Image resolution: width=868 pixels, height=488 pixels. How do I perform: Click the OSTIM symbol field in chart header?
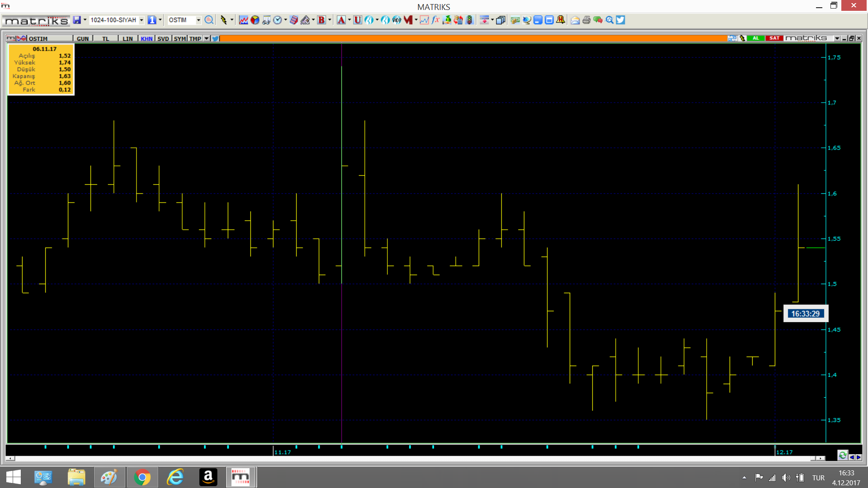pos(50,38)
